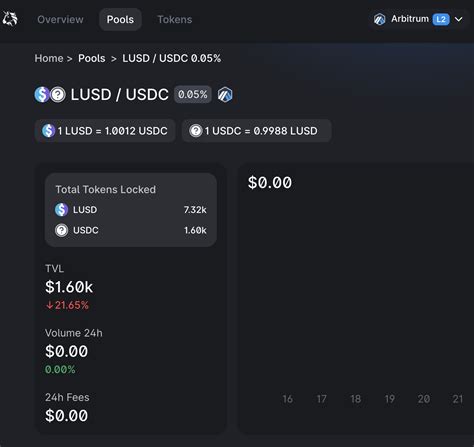Click the Uniswap unicorn logo

click(10, 19)
